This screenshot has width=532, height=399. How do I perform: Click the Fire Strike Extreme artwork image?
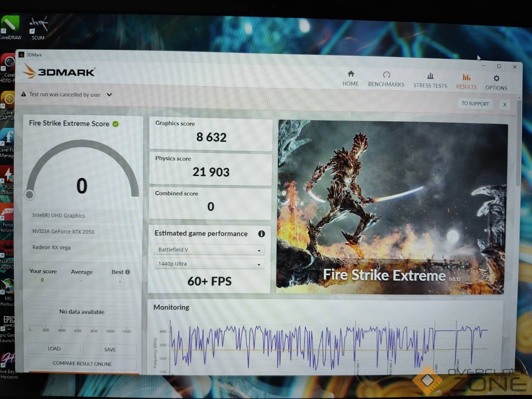click(392, 208)
